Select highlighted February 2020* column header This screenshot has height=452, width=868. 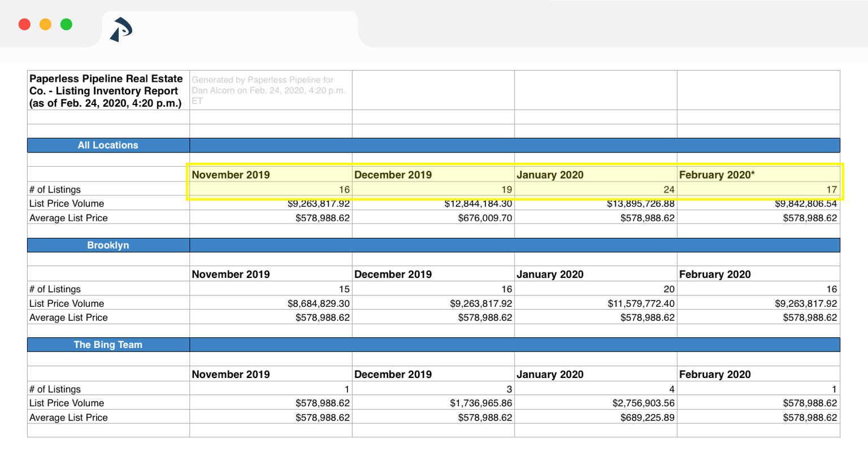tap(717, 175)
